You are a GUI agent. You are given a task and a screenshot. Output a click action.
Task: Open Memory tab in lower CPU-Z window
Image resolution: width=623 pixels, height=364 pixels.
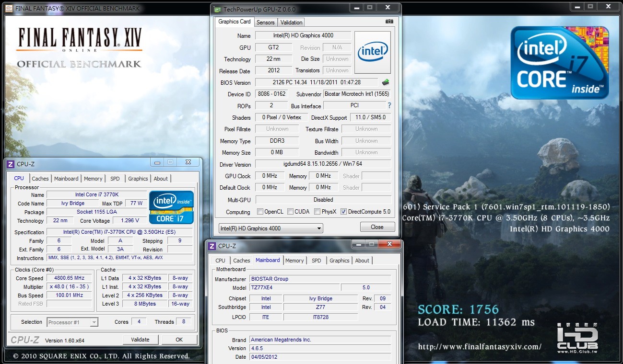point(294,261)
